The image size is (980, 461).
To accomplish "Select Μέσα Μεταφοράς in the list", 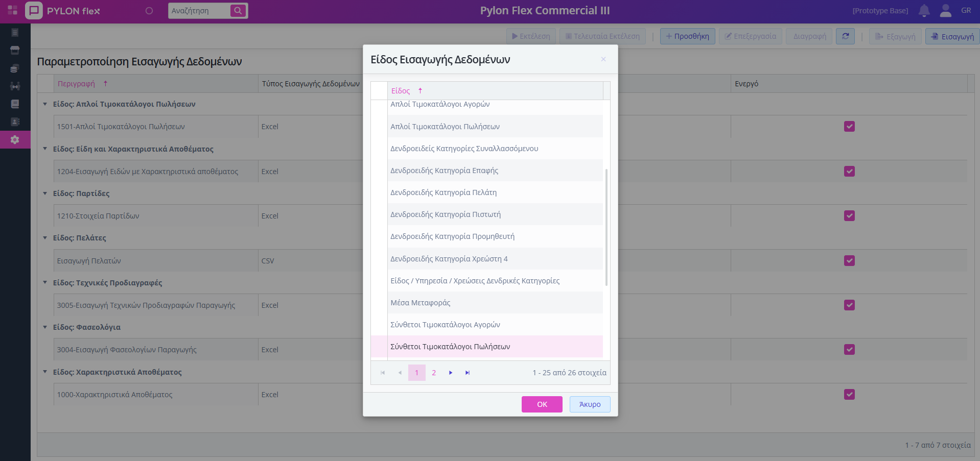I will (x=420, y=303).
